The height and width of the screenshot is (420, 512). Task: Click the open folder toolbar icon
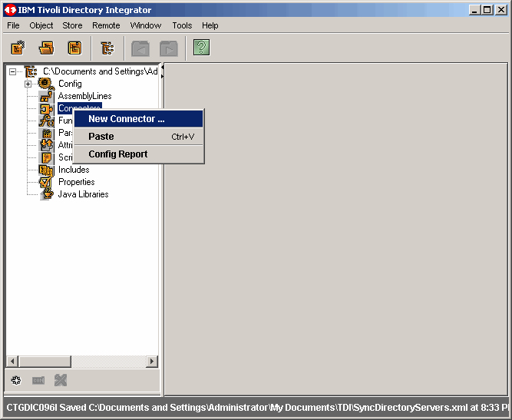point(46,48)
